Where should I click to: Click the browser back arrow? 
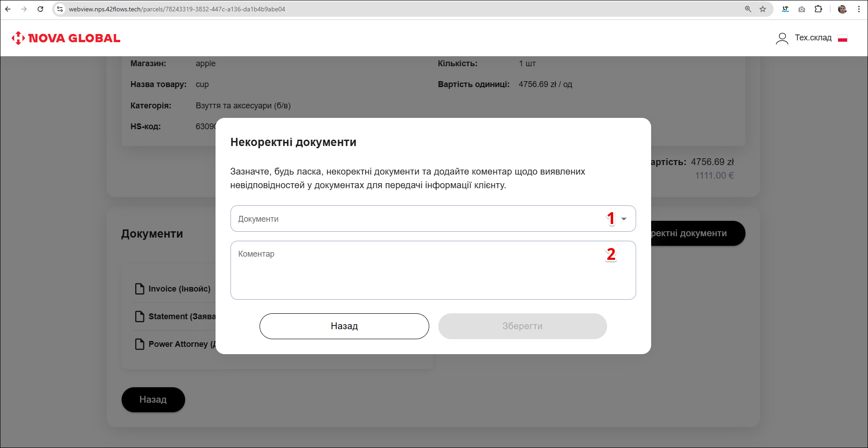(8, 9)
